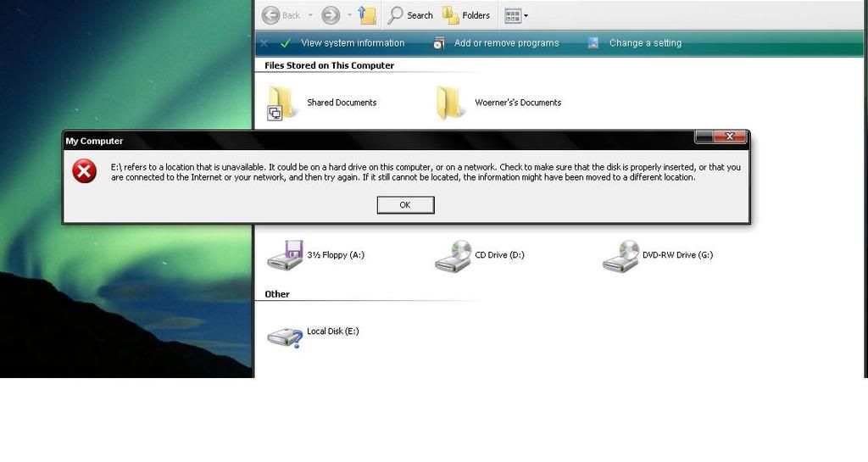Viewport: 868px width, 462px height.
Task: Open Add or remove programs
Action: pos(505,43)
